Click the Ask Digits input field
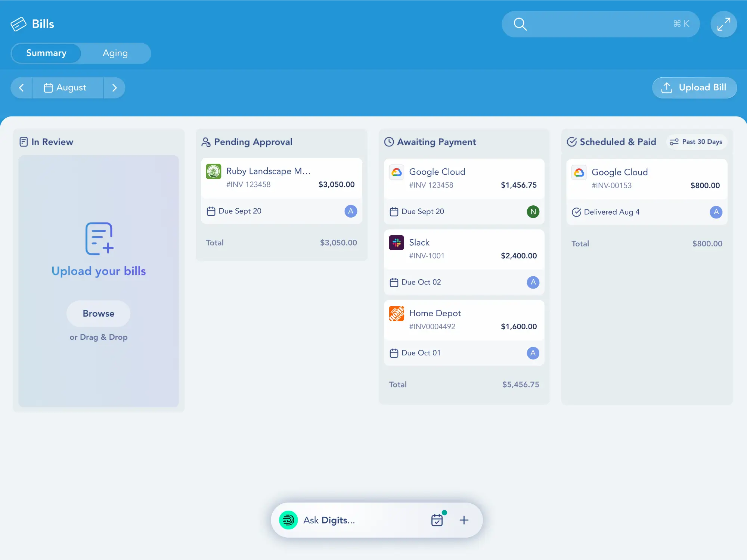This screenshot has width=747, height=560. [359, 520]
